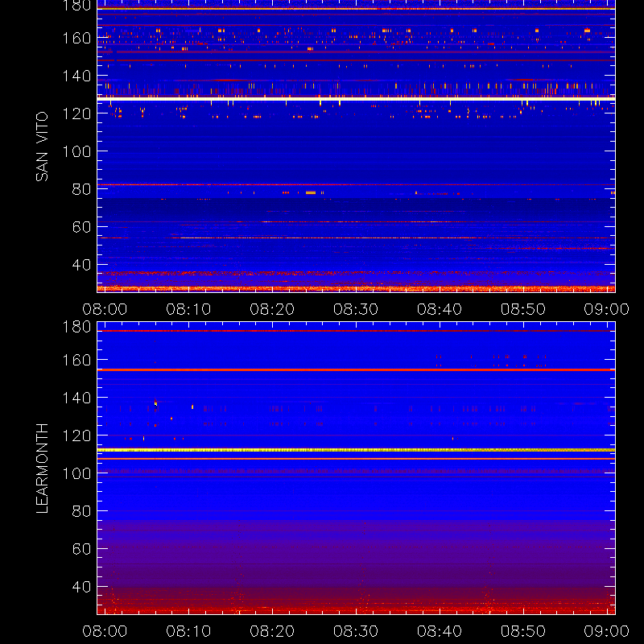This screenshot has height=644, width=644.
Task: Click the 08:40 time label under the San Vito plot
Action: [x=440, y=309]
